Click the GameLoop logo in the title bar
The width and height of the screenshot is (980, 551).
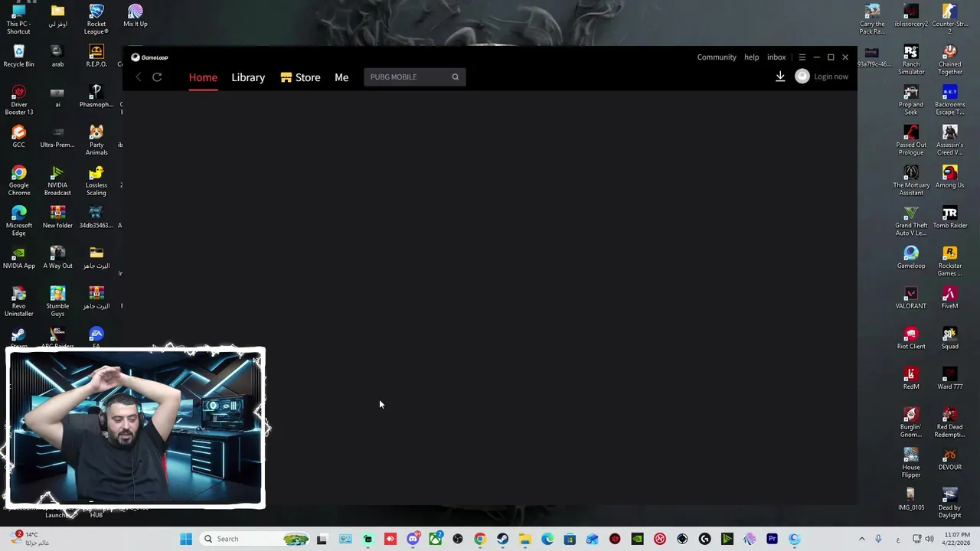tap(149, 57)
